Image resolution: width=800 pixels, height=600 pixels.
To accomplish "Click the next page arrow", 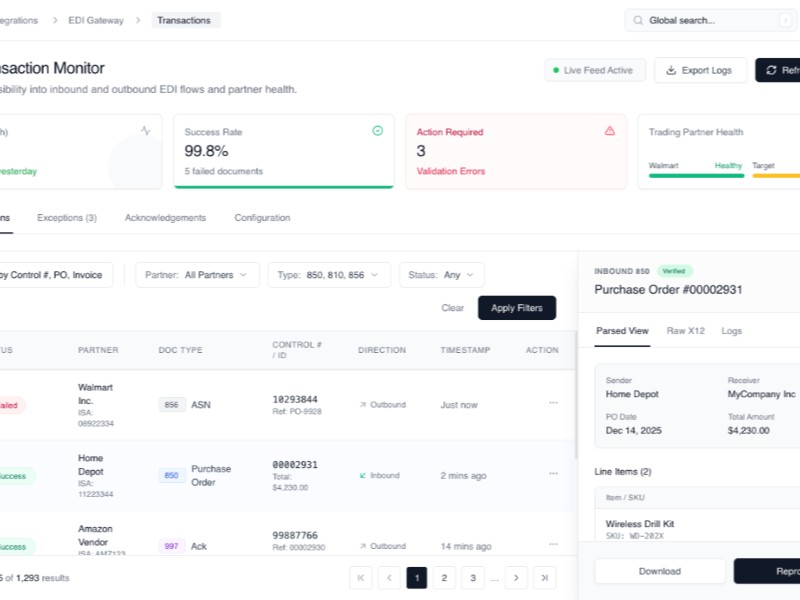I will pos(516,577).
